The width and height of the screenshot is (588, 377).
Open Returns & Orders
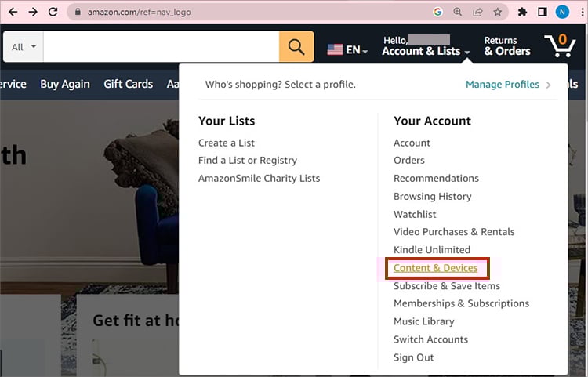(506, 46)
